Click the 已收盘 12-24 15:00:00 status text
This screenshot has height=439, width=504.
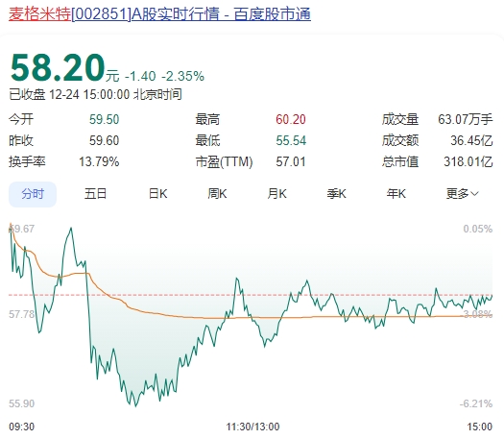95,94
